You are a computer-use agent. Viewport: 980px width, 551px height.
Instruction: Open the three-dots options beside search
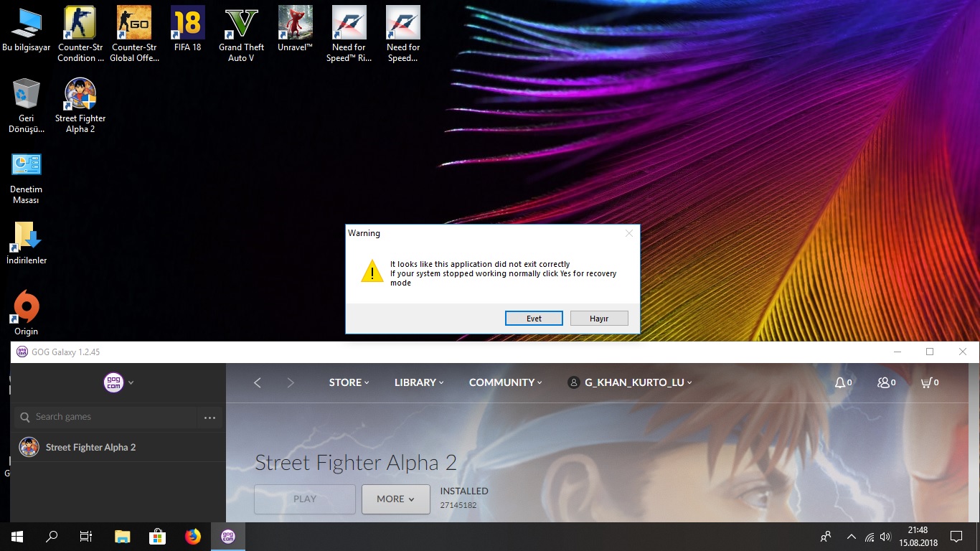tap(209, 417)
